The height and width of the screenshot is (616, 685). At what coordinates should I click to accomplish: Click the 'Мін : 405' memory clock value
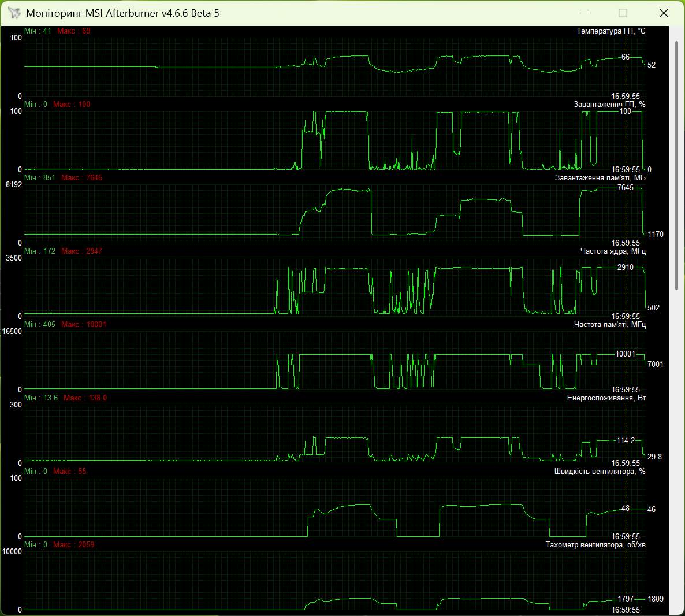(40, 325)
